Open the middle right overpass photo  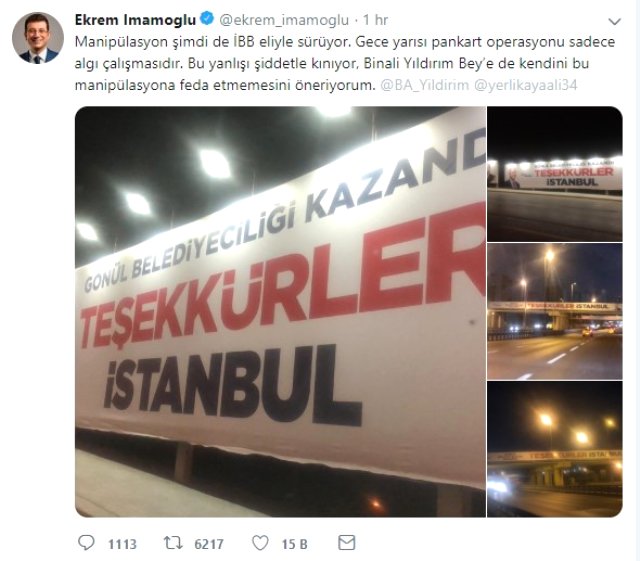tap(555, 312)
